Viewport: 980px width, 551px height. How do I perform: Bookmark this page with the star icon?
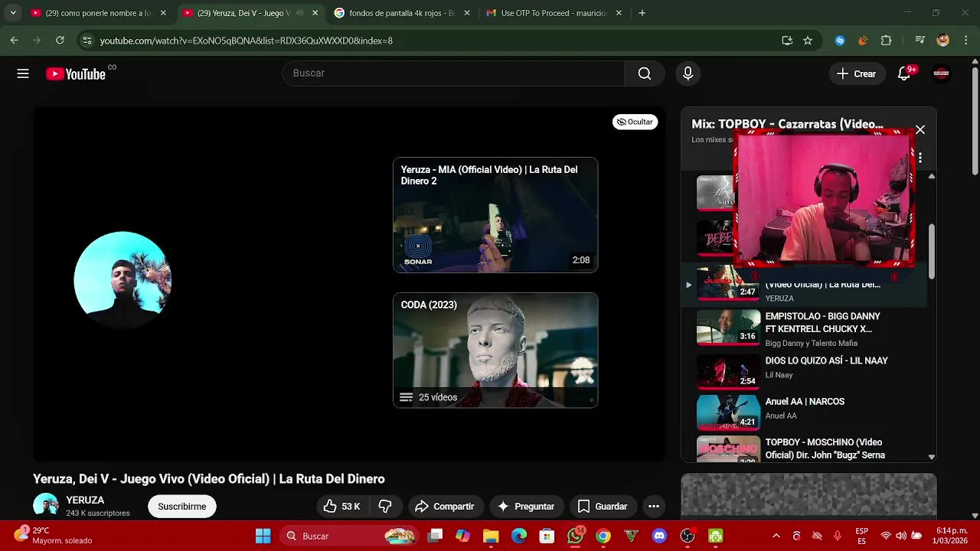pyautogui.click(x=808, y=41)
